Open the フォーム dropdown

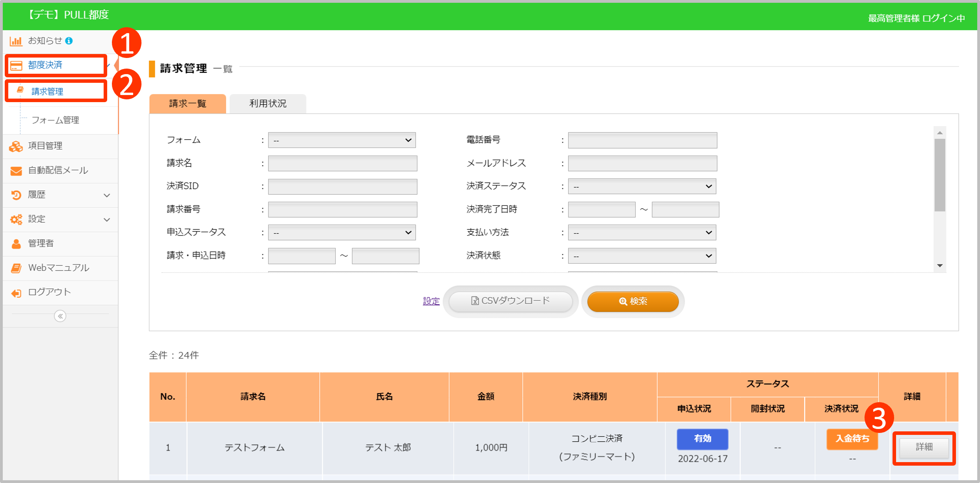tap(342, 140)
